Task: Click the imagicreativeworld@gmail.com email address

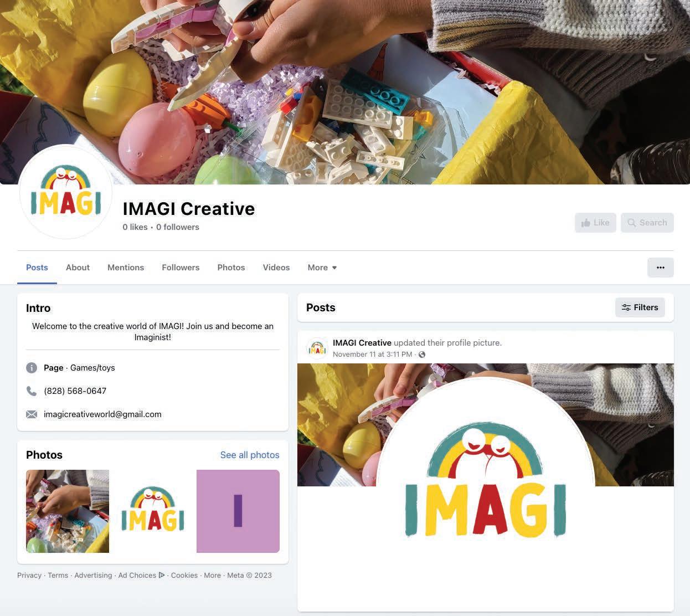Action: coord(102,414)
